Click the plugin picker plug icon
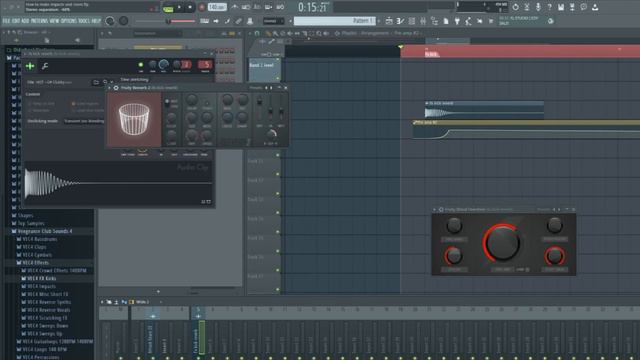Image resolution: width=640 pixels, height=360 pixels. click(457, 21)
